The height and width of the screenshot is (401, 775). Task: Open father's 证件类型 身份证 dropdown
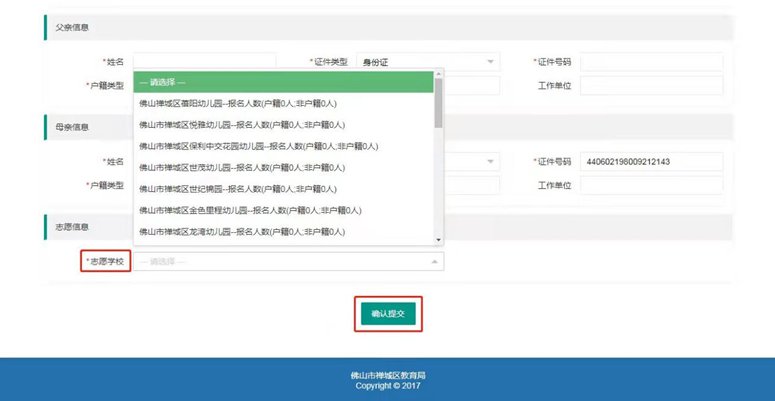coord(428,62)
